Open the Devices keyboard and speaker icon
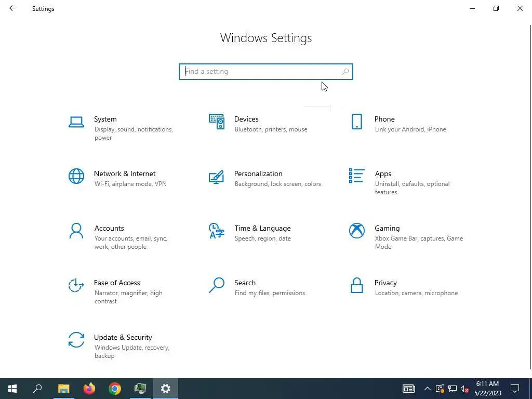The image size is (532, 399). pyautogui.click(x=217, y=122)
